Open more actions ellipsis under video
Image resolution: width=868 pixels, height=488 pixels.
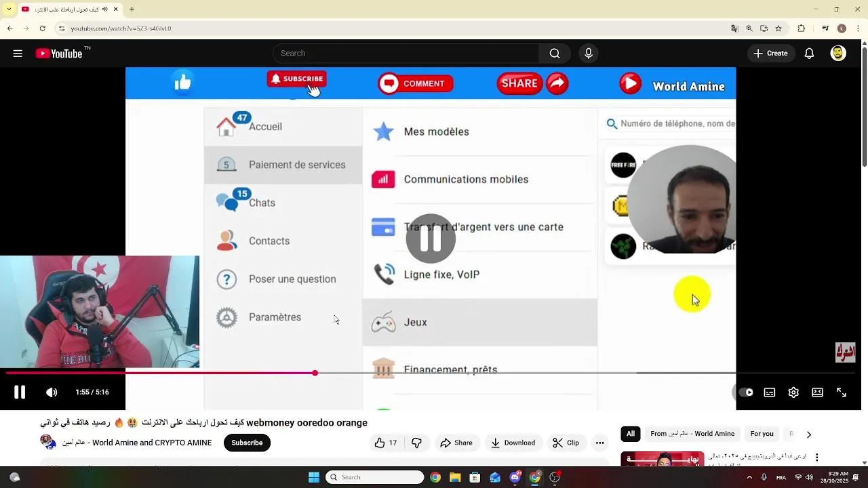[599, 443]
